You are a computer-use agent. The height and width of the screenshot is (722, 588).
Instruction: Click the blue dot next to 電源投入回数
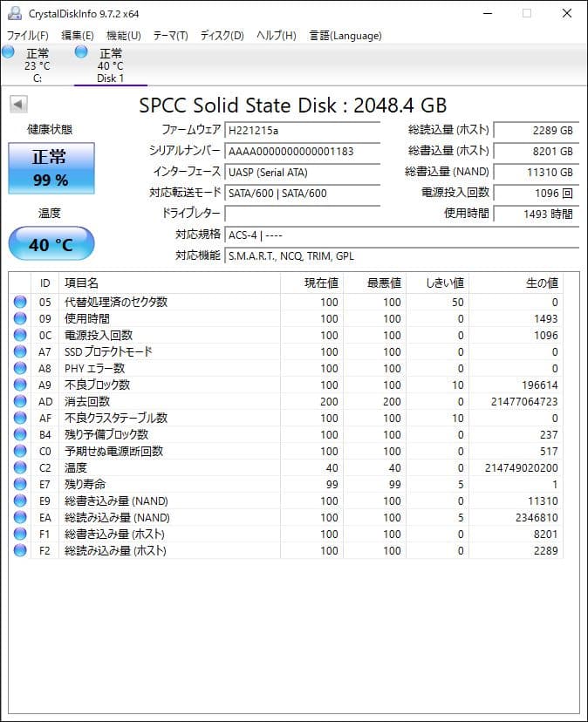pos(19,335)
